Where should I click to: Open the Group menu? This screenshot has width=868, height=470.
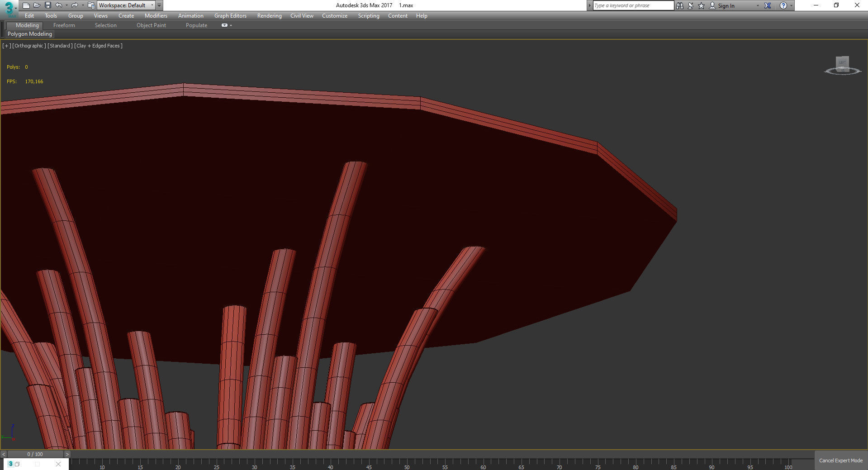tap(76, 16)
